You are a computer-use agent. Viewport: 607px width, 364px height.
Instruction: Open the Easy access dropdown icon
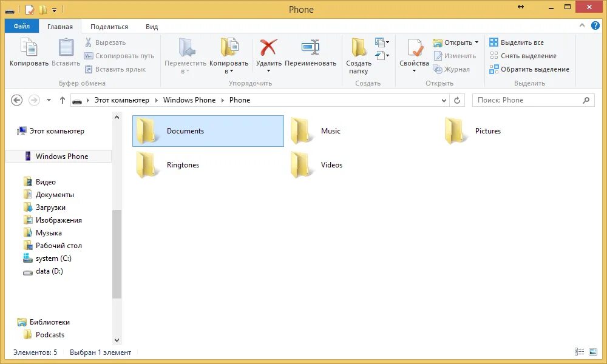[382, 55]
